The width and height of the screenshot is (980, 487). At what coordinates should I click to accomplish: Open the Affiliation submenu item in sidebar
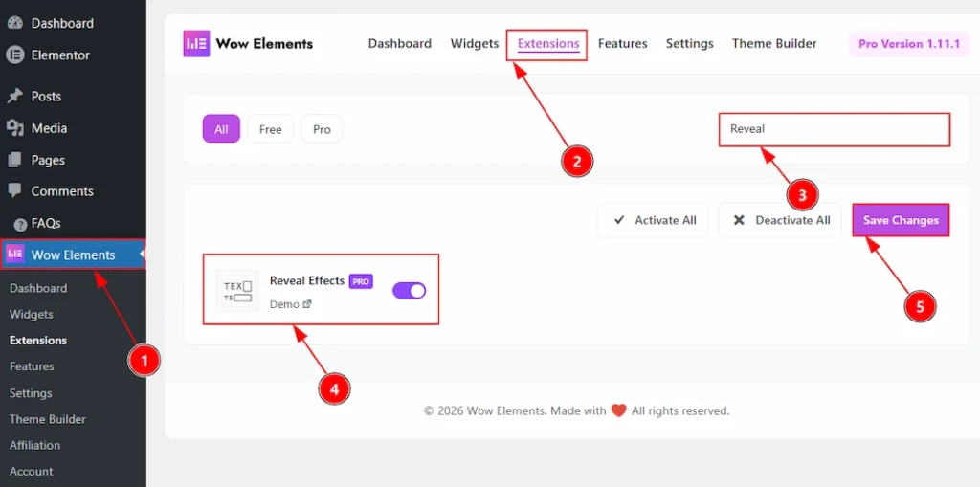35,445
